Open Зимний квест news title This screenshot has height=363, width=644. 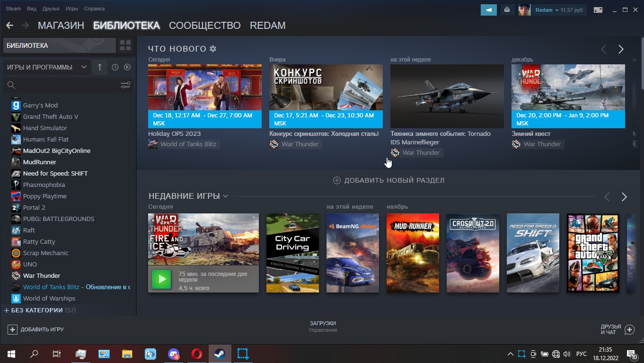coord(531,133)
